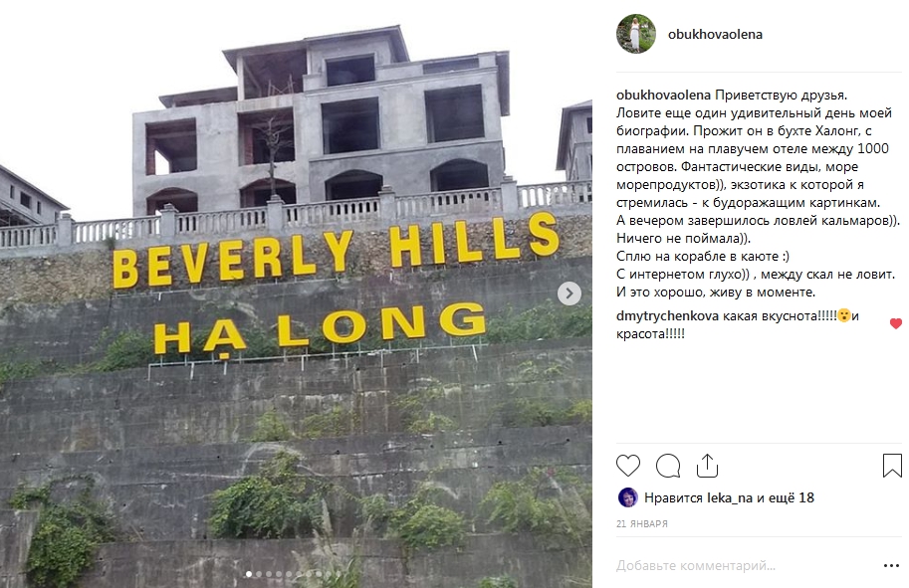This screenshot has width=909, height=588.
Task: Like dmytrychenkova's comment with the red heart
Action: pyautogui.click(x=896, y=323)
